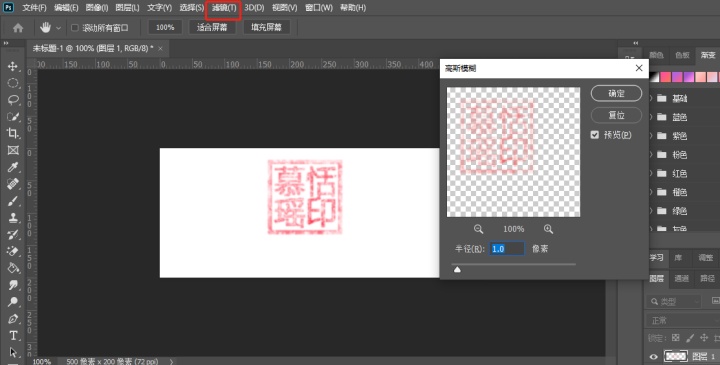The height and width of the screenshot is (365, 720).
Task: Click the blur radius slider handle
Action: pyautogui.click(x=457, y=270)
